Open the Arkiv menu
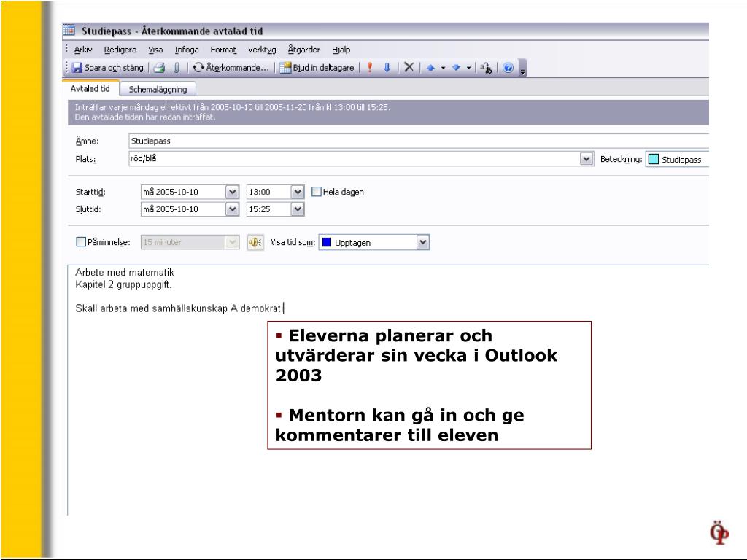Image resolution: width=747 pixels, height=560 pixels. pyautogui.click(x=83, y=50)
